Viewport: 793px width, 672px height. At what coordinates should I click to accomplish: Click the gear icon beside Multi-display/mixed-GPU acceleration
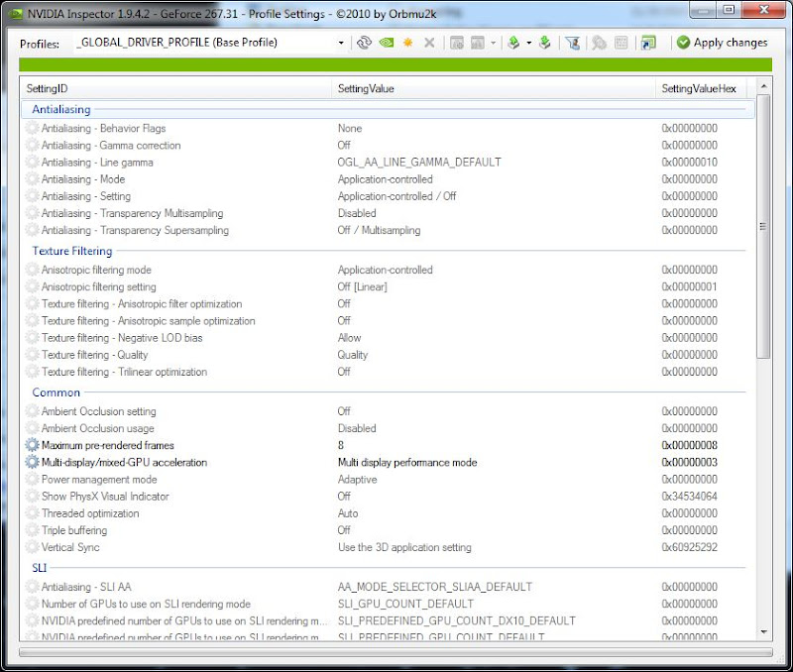click(x=32, y=462)
